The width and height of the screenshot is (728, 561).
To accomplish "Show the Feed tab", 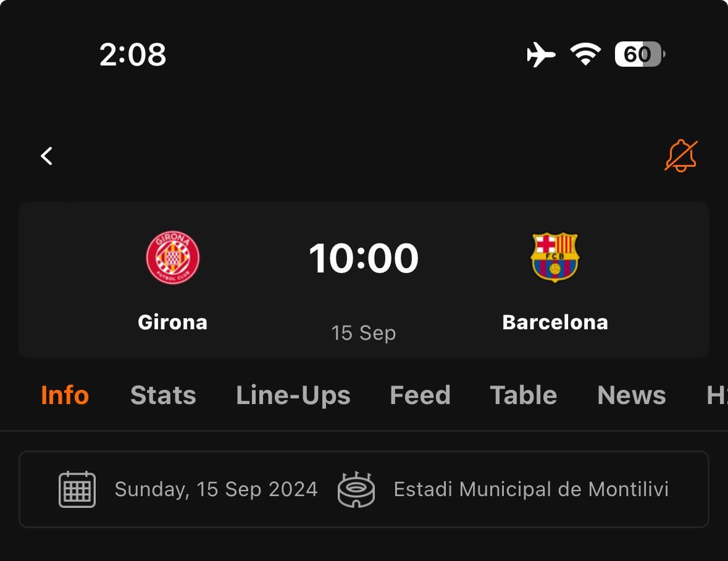I will [x=420, y=395].
